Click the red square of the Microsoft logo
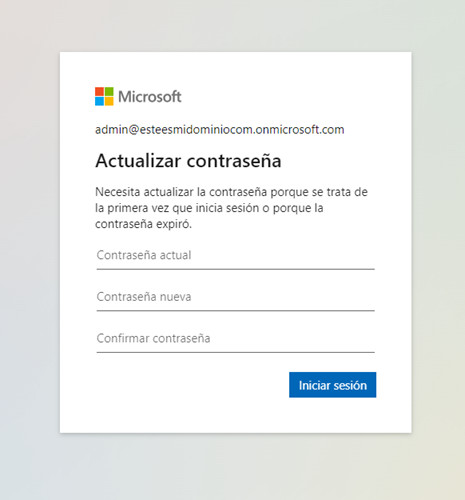 click(x=99, y=92)
